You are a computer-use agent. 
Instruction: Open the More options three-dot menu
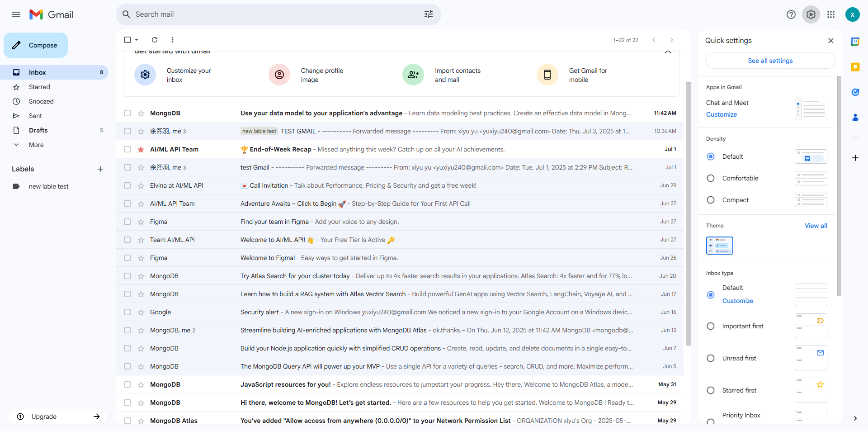pyautogui.click(x=173, y=40)
